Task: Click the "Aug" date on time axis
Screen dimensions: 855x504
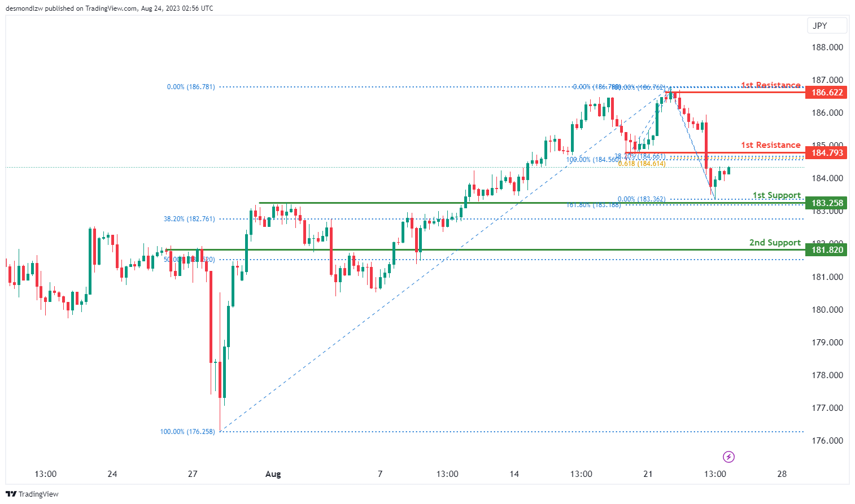Action: coord(273,474)
